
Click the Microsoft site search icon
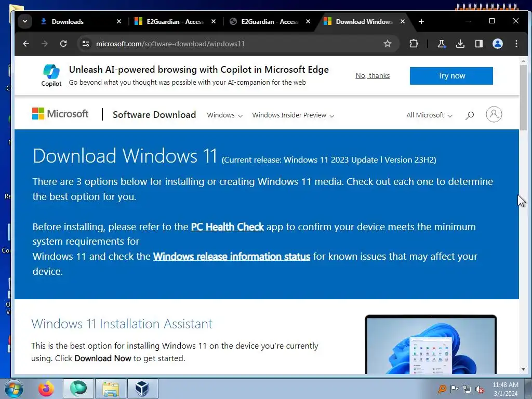(470, 115)
